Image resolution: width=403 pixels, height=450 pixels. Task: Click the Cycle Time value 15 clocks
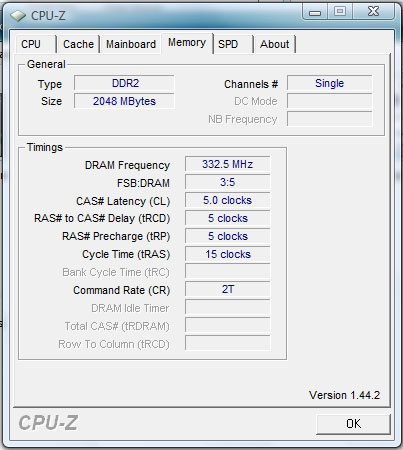(228, 254)
